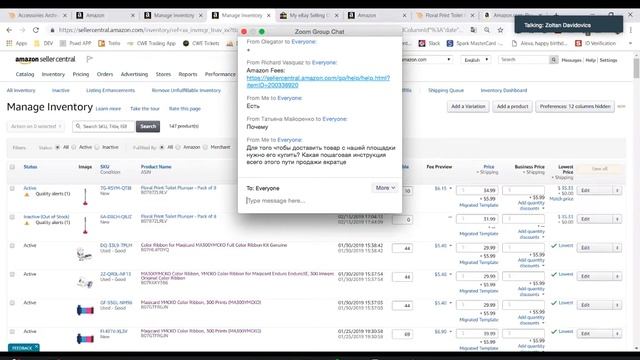Click the browser forward arrow
Viewport: 640px width, 360px height.
[x=22, y=30]
